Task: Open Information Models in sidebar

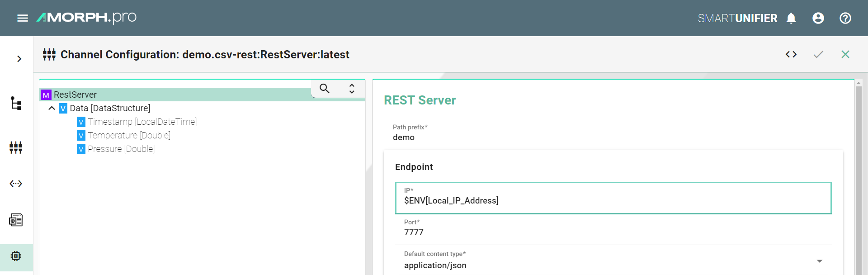Action: pyautogui.click(x=16, y=103)
